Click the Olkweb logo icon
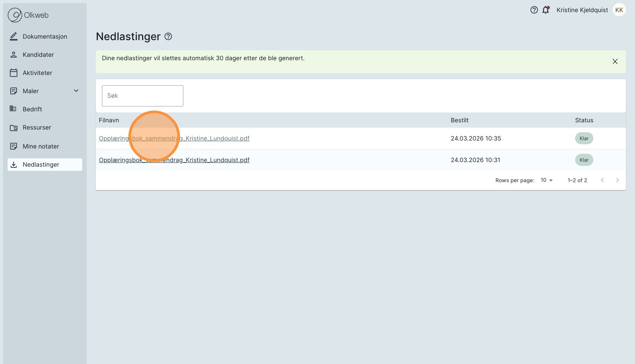This screenshot has width=635, height=364. (15, 15)
